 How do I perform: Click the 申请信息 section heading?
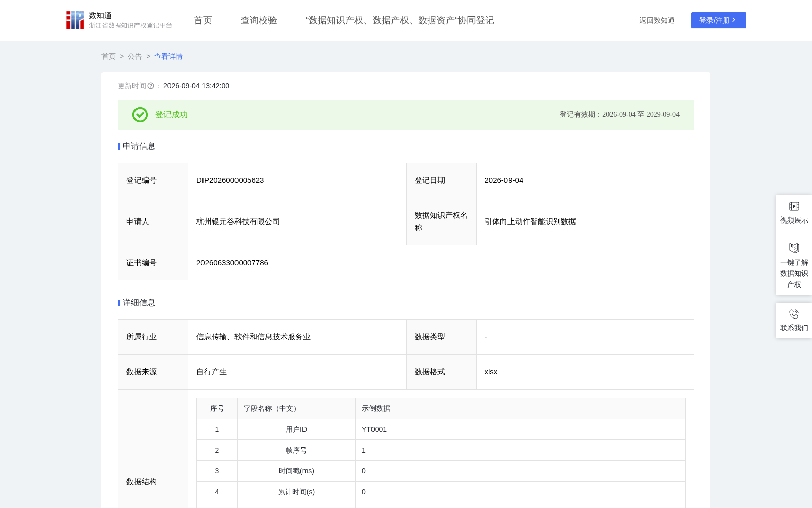pos(139,146)
